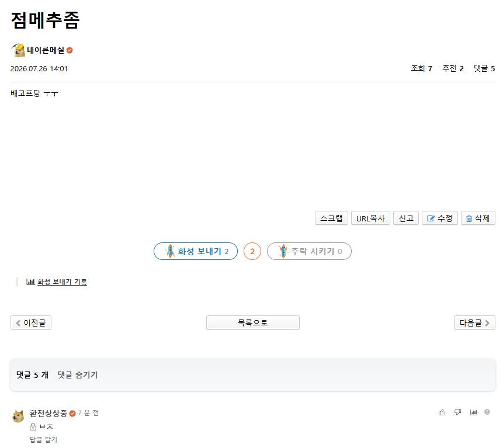The image size is (503, 448).
Task: Go to next post via 다음글
Action: coord(474,322)
